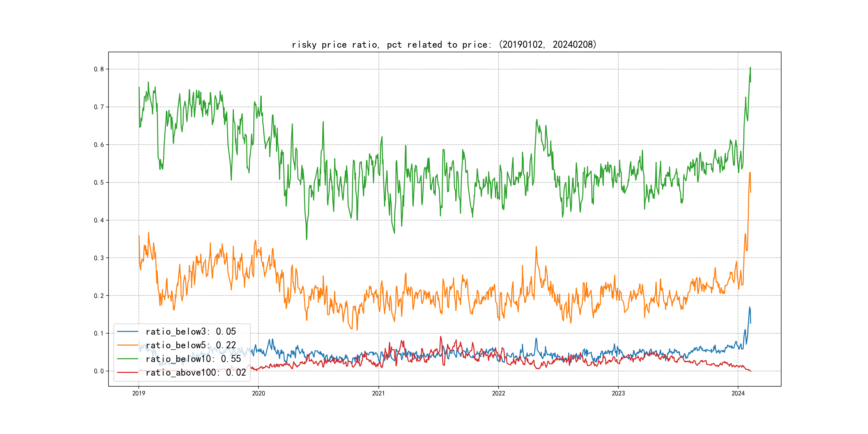
Task: Click the 2021 x-axis tick label
Action: point(378,393)
